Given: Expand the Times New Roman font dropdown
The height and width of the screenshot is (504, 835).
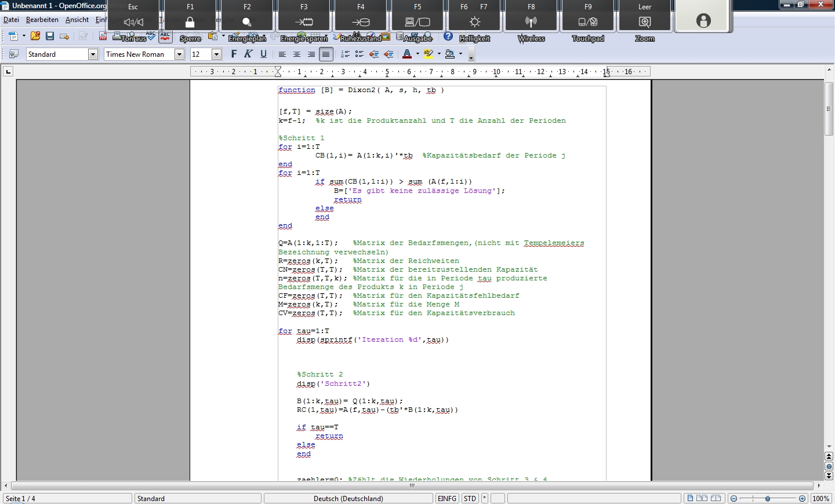Looking at the screenshot, I should (179, 54).
